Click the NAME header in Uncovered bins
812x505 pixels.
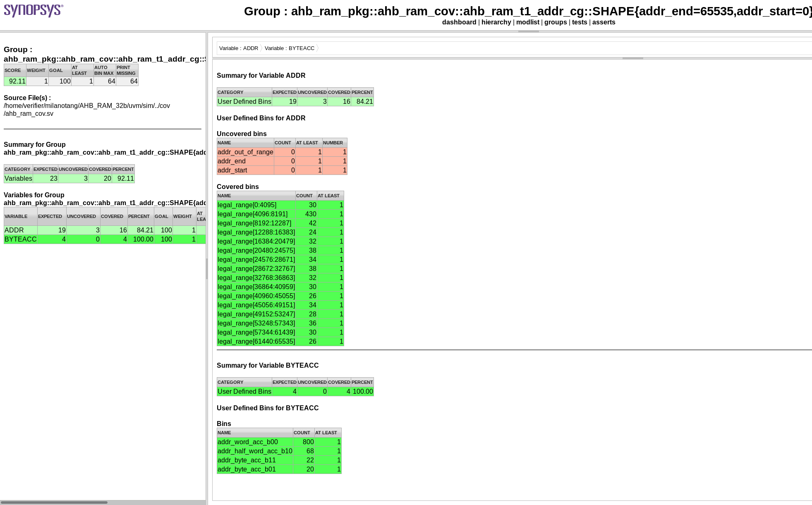(224, 143)
